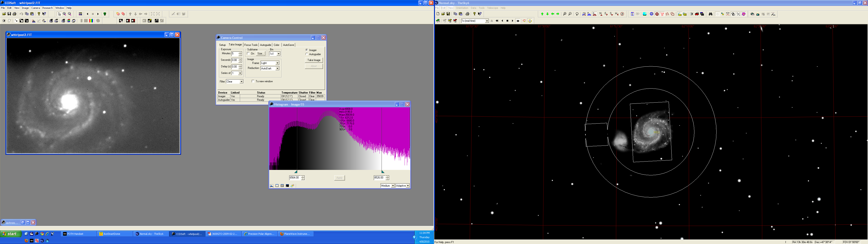This screenshot has width=868, height=244.
Task: Click the fast forward time skip button
Action: [518, 21]
